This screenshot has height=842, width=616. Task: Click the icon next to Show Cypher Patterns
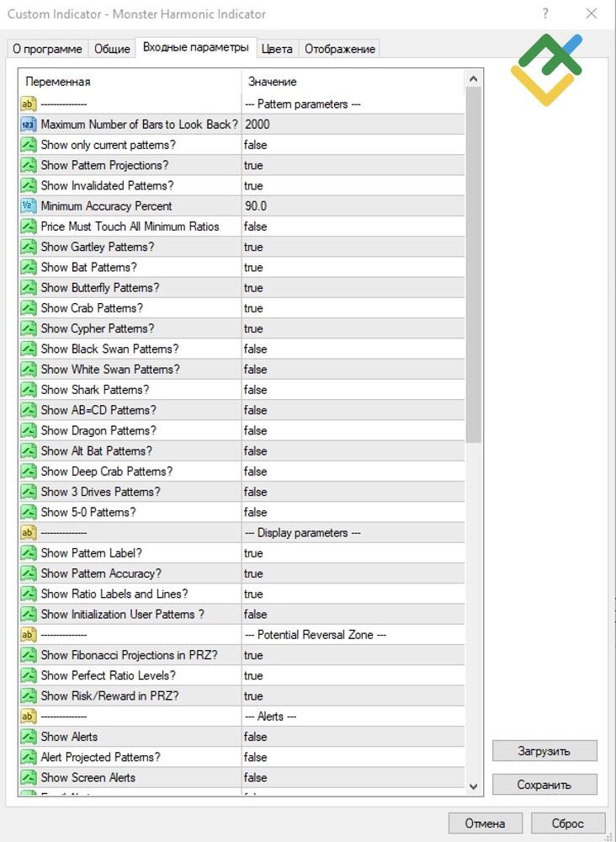(x=28, y=328)
